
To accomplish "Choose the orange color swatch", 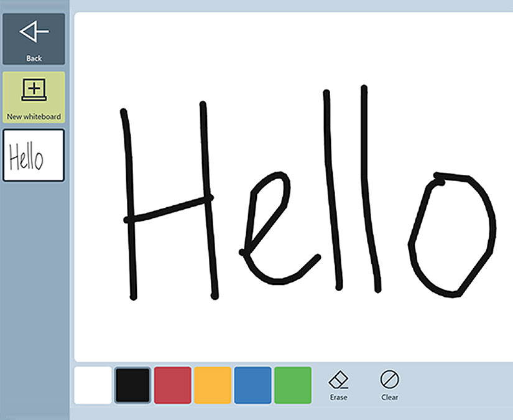I will coord(213,385).
